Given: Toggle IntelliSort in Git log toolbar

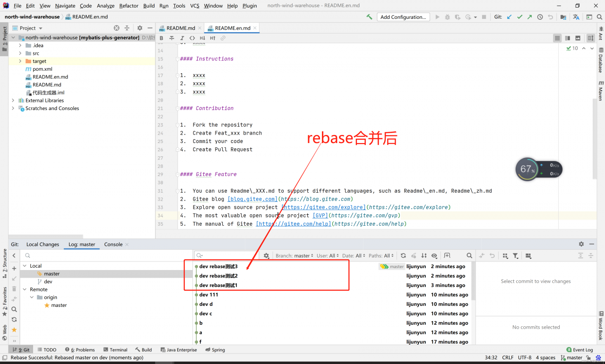Looking at the screenshot, I should point(424,256).
